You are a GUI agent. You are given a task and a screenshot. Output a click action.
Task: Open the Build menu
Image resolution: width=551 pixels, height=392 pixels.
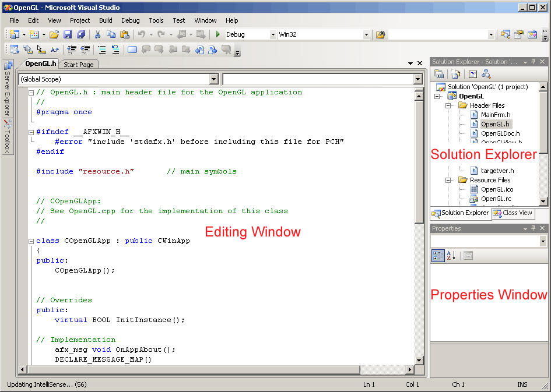[106, 20]
